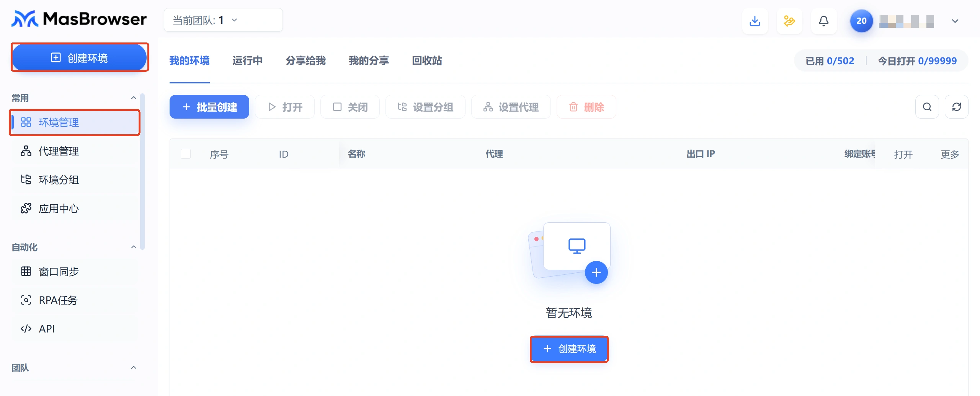980x396 pixels.
Task: Click the blue avatar badge 20
Action: pos(861,21)
